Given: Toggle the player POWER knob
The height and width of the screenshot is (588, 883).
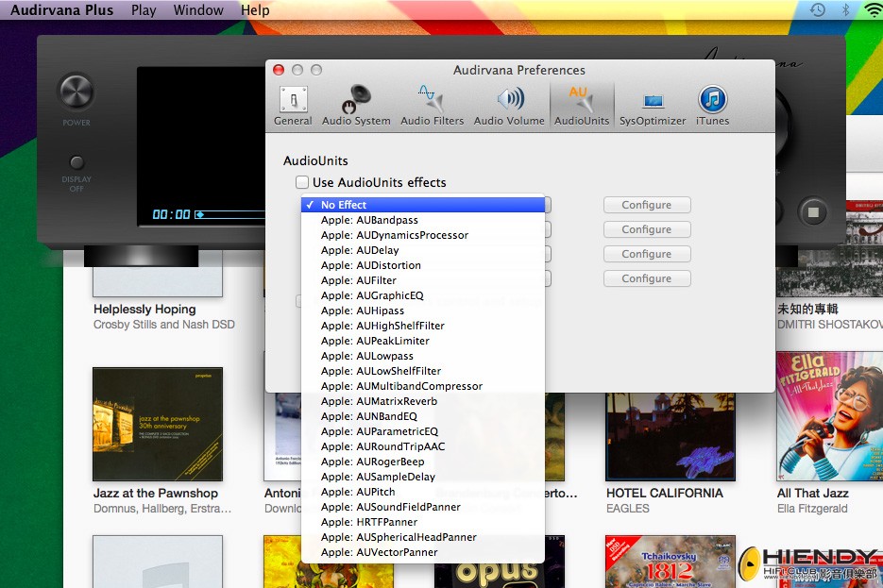Looking at the screenshot, I should click(x=76, y=92).
